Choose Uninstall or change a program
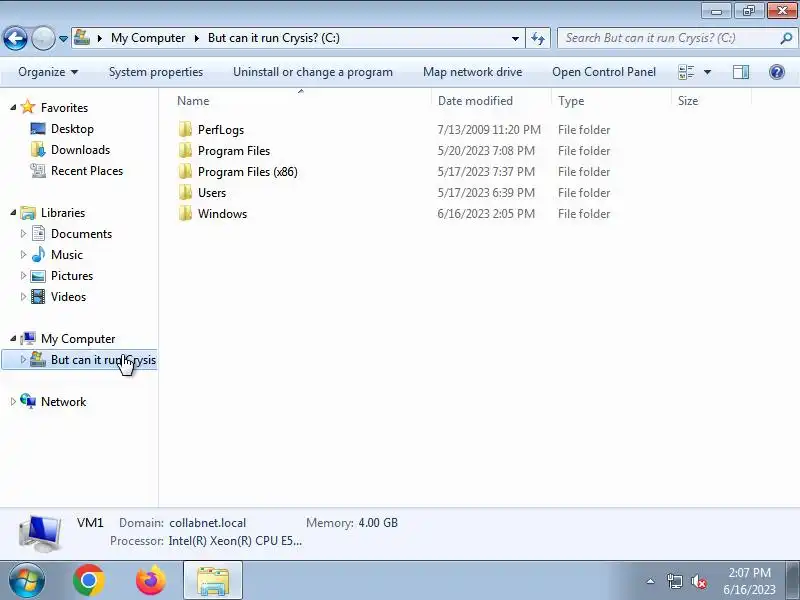This screenshot has height=600, width=800. (x=313, y=72)
